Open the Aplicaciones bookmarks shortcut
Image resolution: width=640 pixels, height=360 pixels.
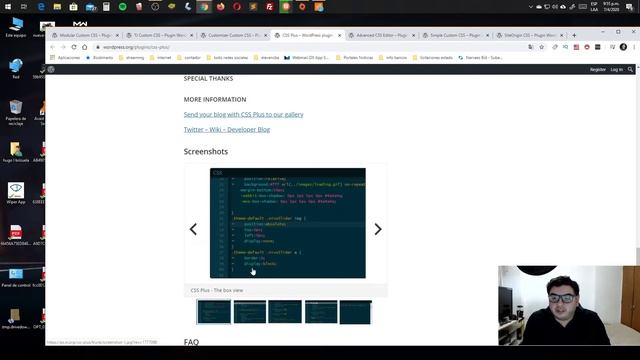(65, 58)
